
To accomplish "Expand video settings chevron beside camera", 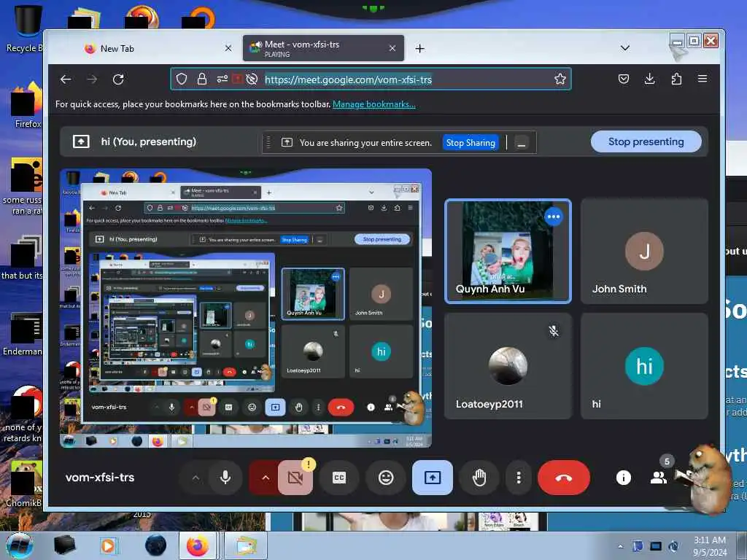I will [266, 478].
